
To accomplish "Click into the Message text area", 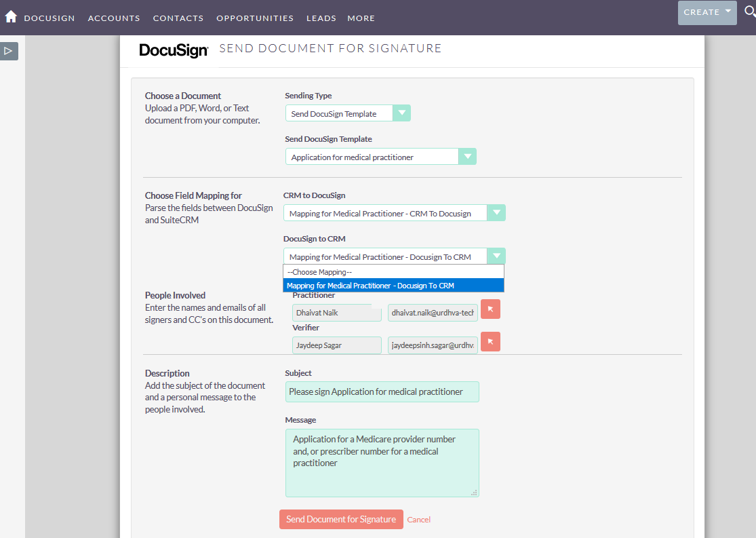I will tap(382, 463).
